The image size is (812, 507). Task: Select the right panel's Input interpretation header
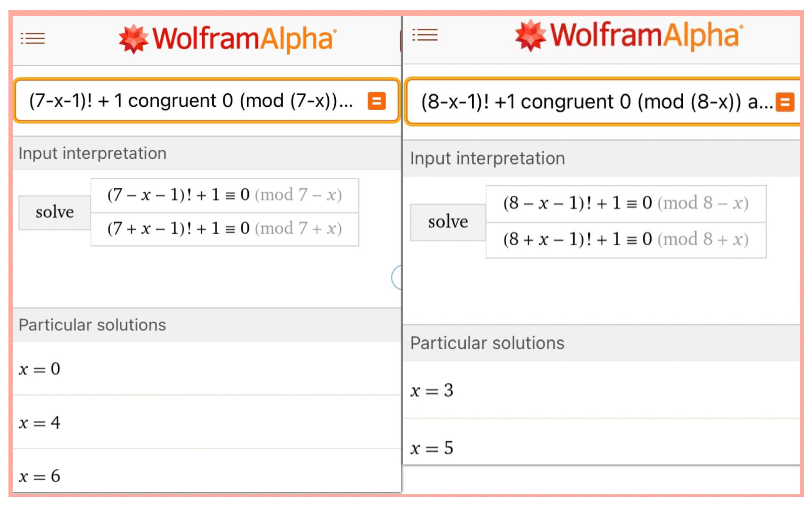pos(488,158)
